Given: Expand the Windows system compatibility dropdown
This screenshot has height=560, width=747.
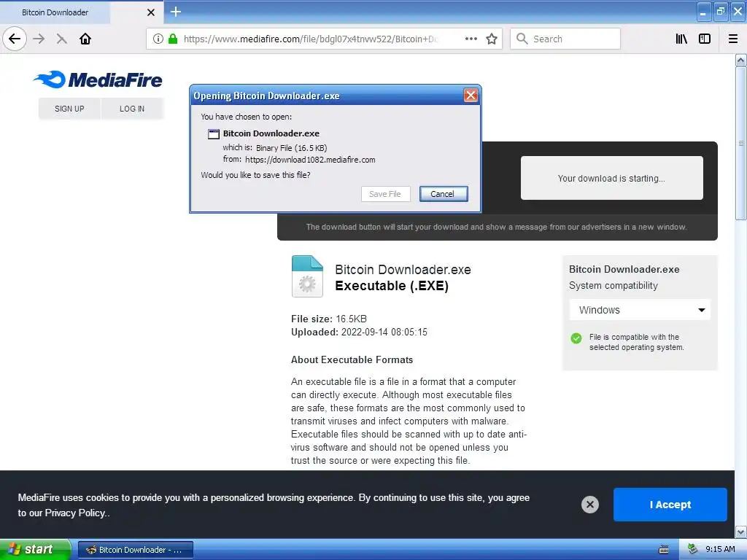Looking at the screenshot, I should 640,310.
